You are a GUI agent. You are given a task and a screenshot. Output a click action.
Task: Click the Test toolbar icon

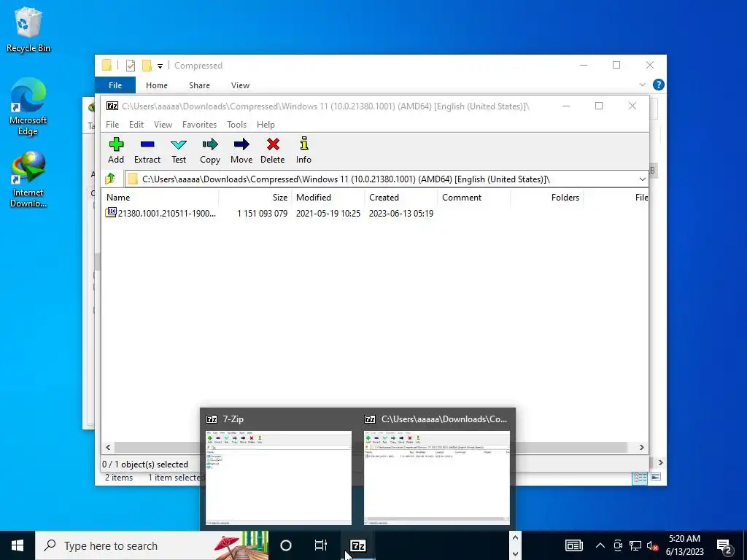(179, 145)
